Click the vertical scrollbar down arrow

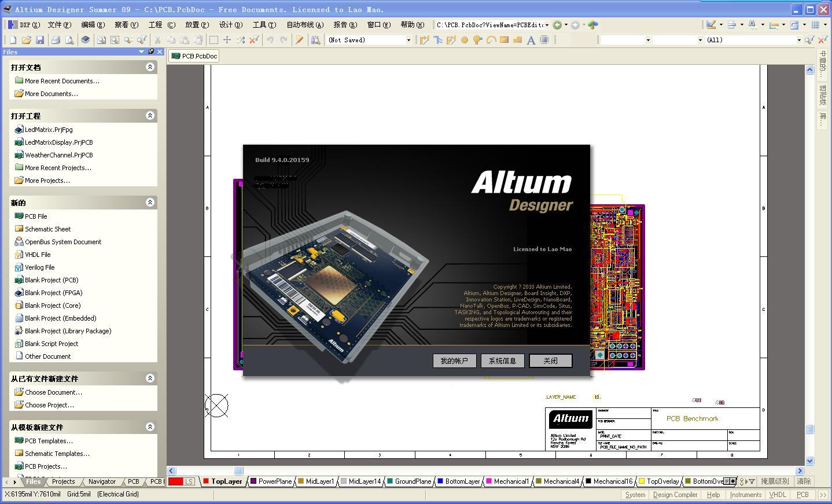(x=809, y=461)
